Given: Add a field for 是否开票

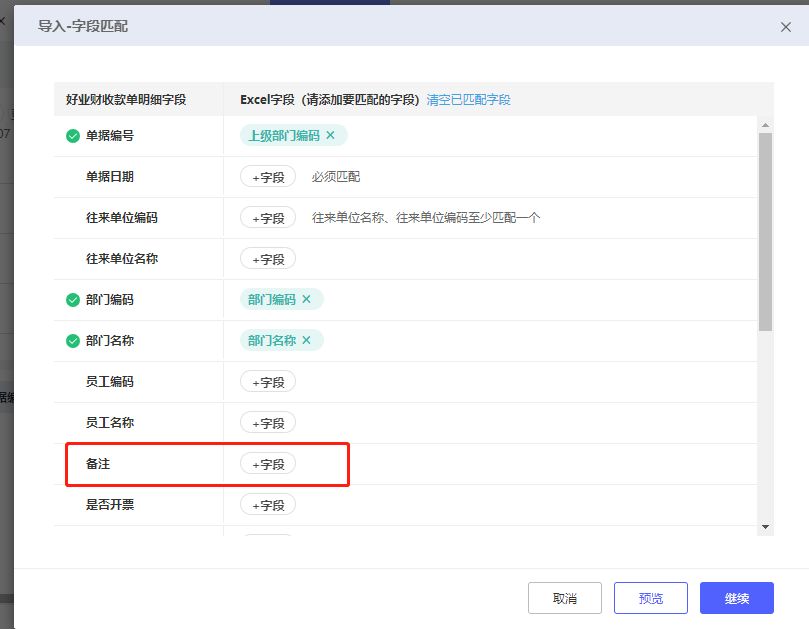Looking at the screenshot, I should (x=268, y=505).
